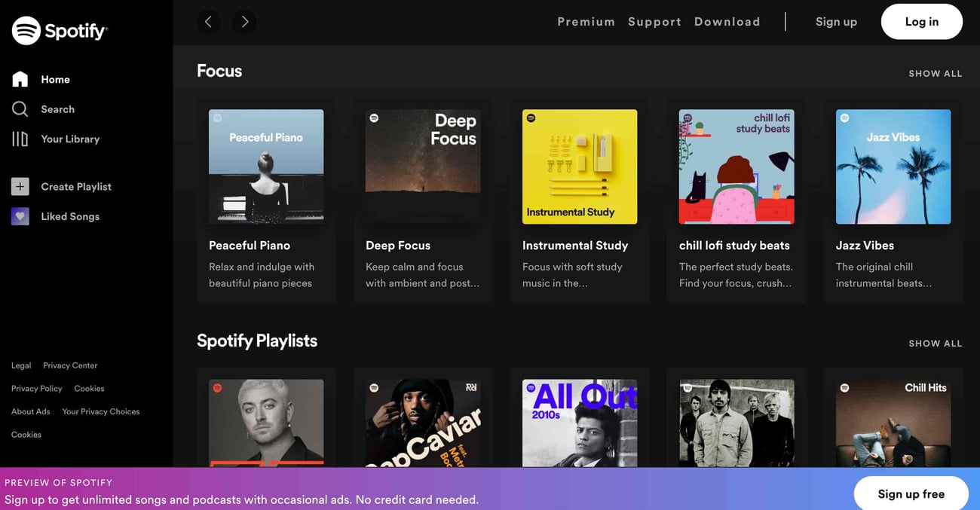Open the Support menu item
The image size is (980, 510).
coord(654,22)
